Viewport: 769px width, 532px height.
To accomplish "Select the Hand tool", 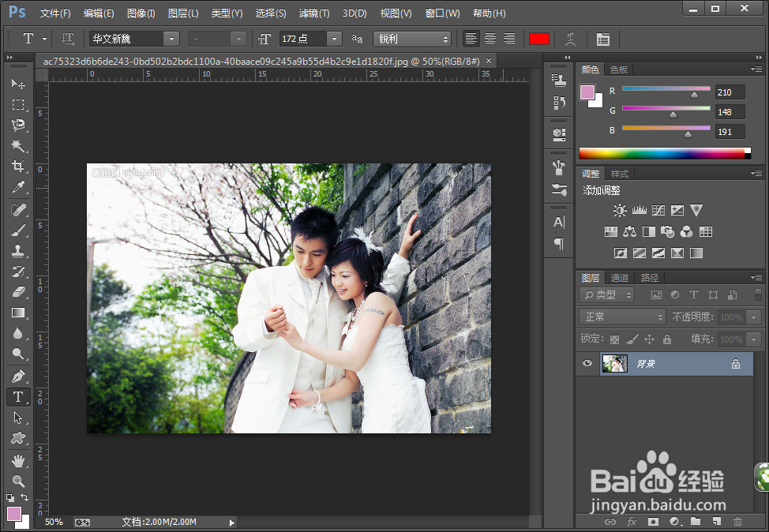I will click(x=18, y=460).
